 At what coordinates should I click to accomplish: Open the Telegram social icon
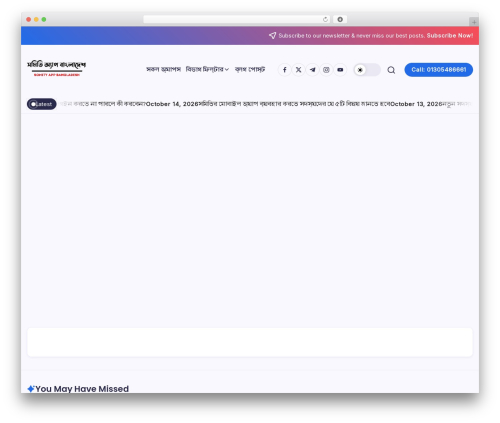312,70
